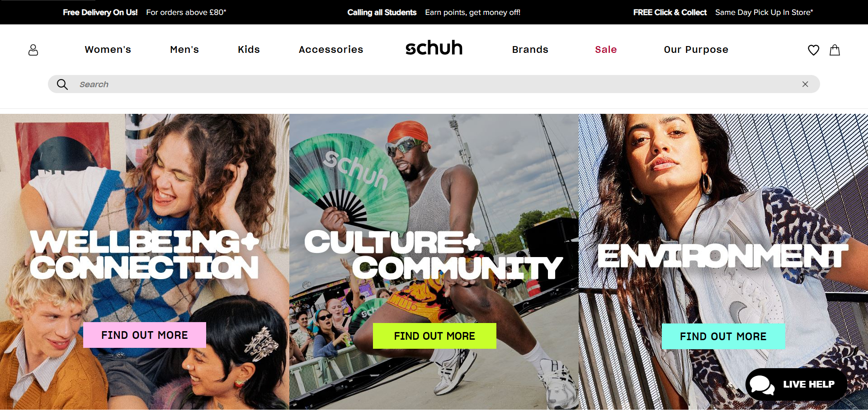This screenshot has height=412, width=868.
Task: Go to the Sale section
Action: tap(606, 50)
